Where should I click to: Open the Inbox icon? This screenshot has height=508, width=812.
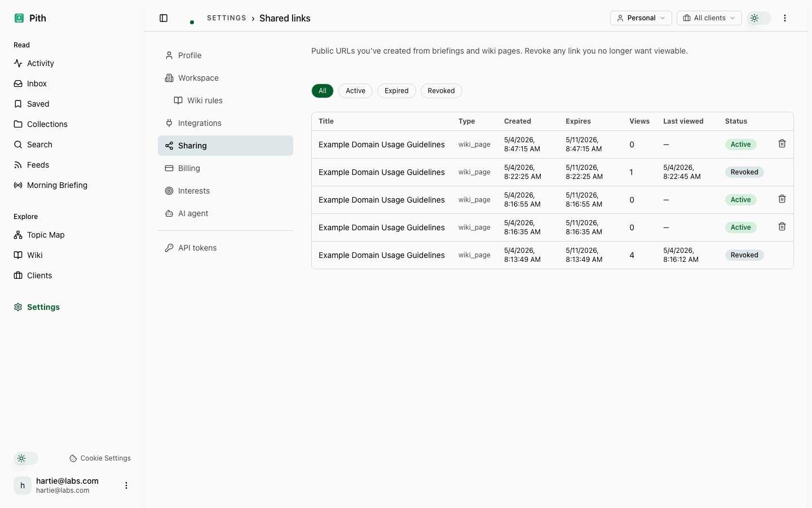point(18,84)
